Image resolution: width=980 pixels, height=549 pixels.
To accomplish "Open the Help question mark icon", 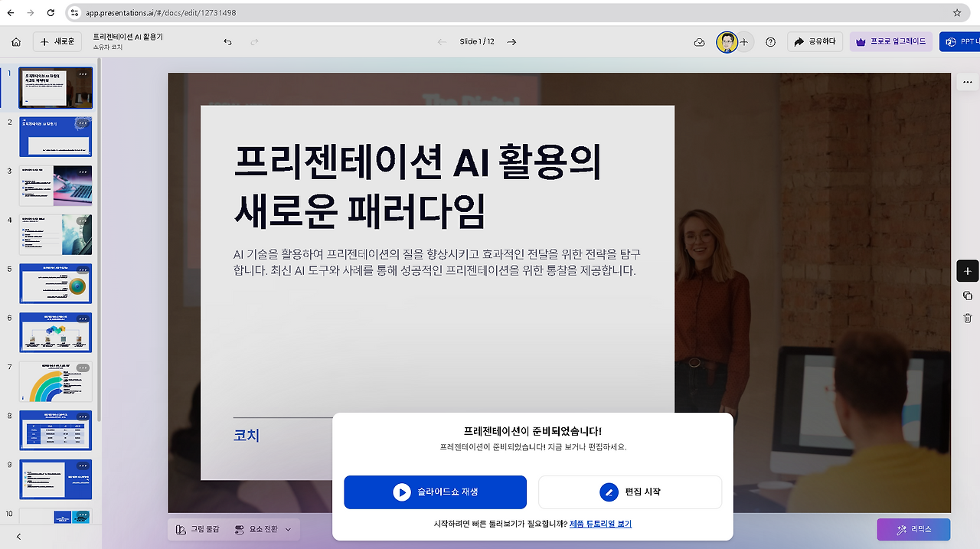I will click(x=770, y=42).
